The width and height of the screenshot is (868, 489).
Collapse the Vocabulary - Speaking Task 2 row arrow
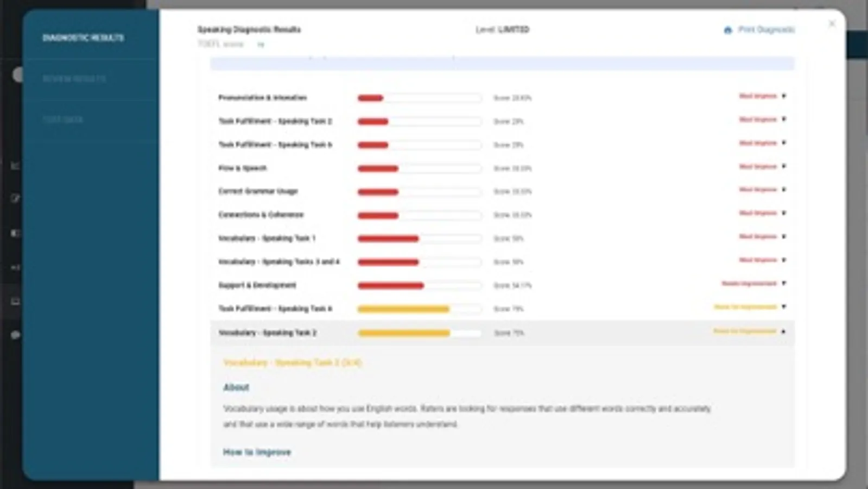(783, 331)
